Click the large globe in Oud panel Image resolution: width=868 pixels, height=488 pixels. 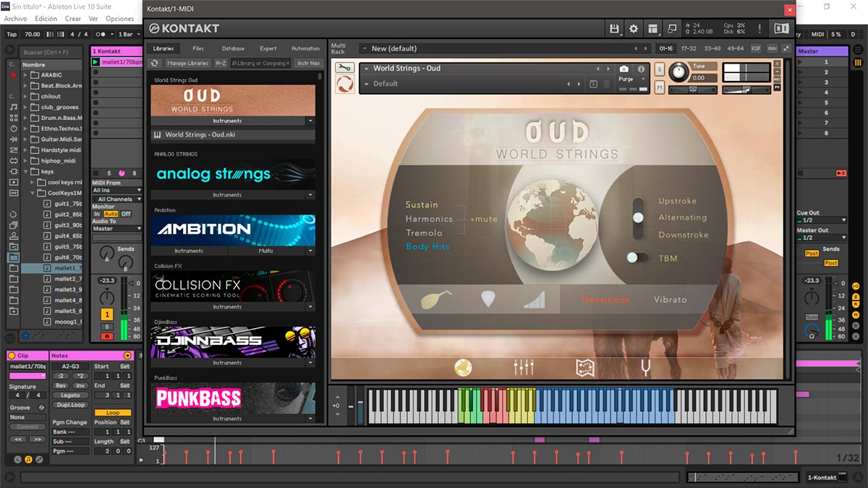click(551, 225)
